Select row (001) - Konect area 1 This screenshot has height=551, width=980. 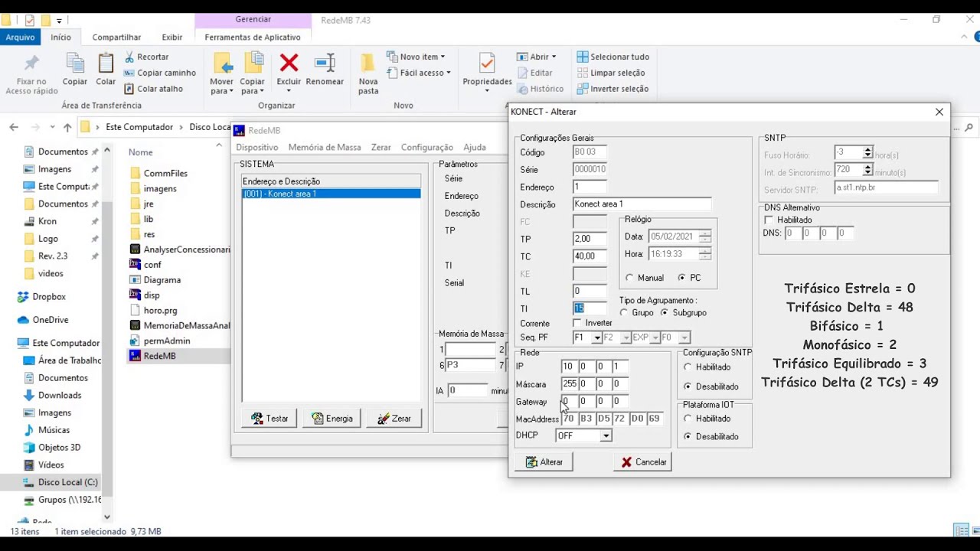tap(331, 194)
